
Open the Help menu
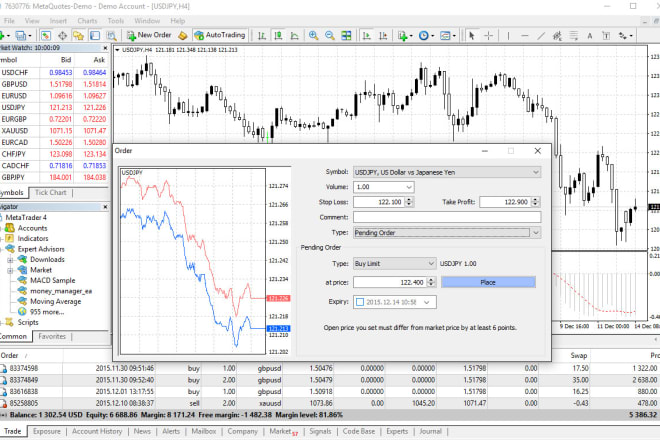coord(178,21)
